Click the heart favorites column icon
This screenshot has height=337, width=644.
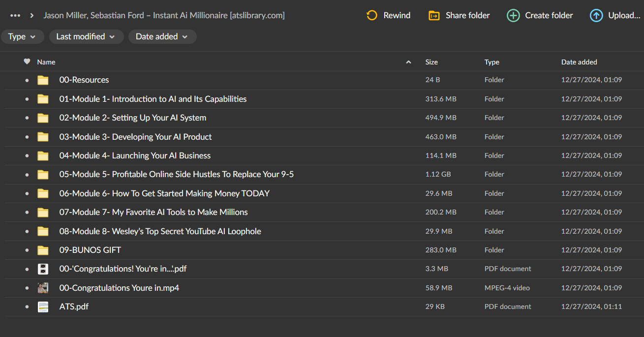click(x=27, y=61)
